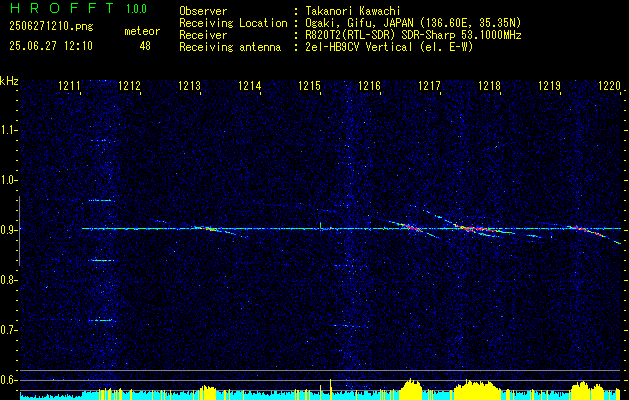Image resolution: width=629 pixels, height=400 pixels.
Task: Click the yellow power peak below 1213
Action: 207,392
